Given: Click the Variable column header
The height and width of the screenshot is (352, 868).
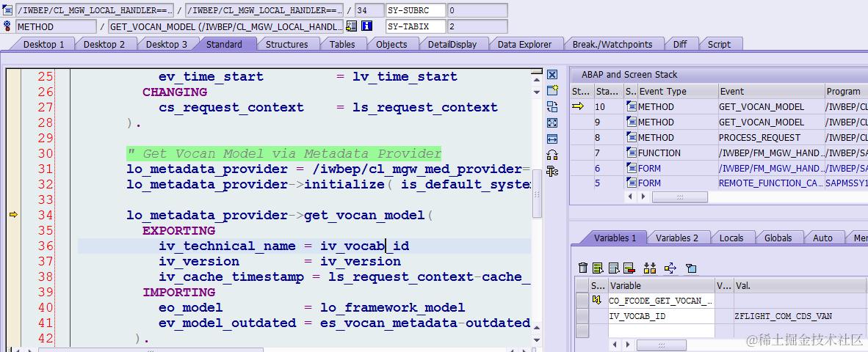Looking at the screenshot, I should pos(662,286).
